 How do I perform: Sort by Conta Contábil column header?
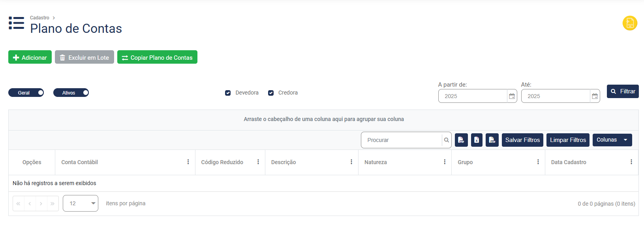[x=79, y=162]
